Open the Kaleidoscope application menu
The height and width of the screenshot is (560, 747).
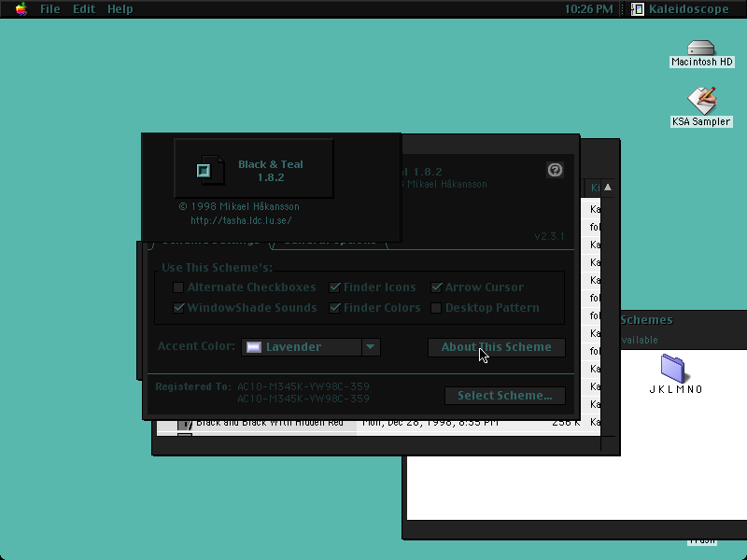(680, 9)
